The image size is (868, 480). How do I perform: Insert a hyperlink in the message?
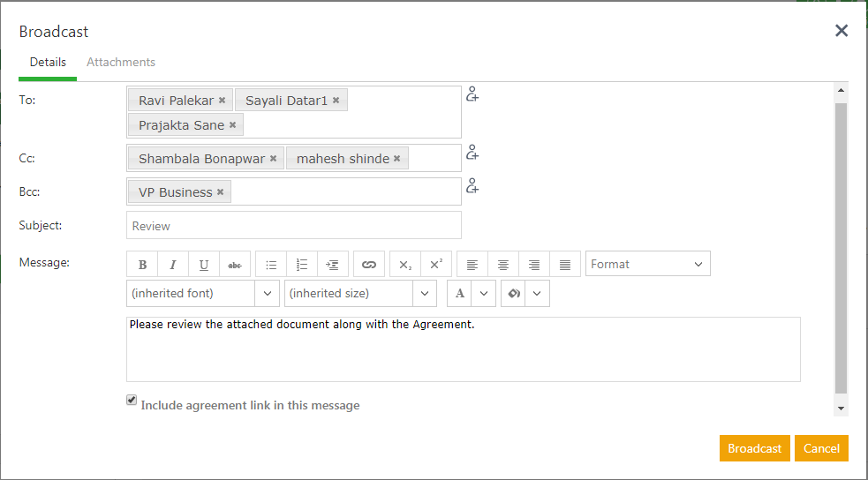[369, 265]
